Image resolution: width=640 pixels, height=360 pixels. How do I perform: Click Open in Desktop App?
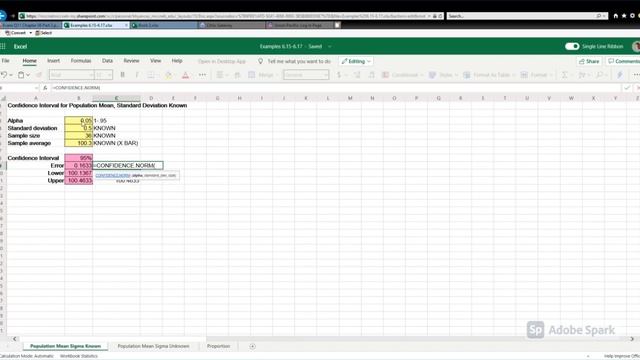coord(222,61)
